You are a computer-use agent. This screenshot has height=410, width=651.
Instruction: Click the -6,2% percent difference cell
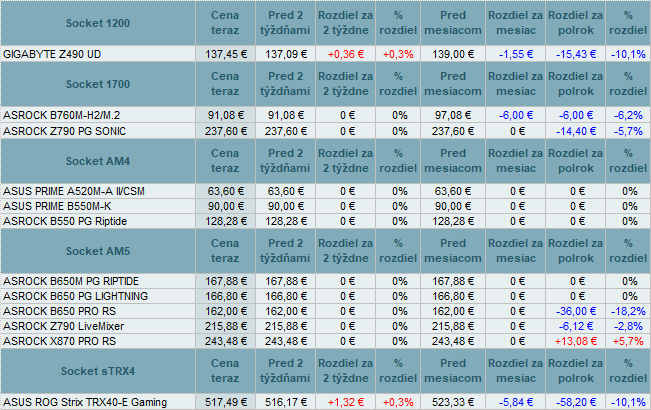[628, 115]
